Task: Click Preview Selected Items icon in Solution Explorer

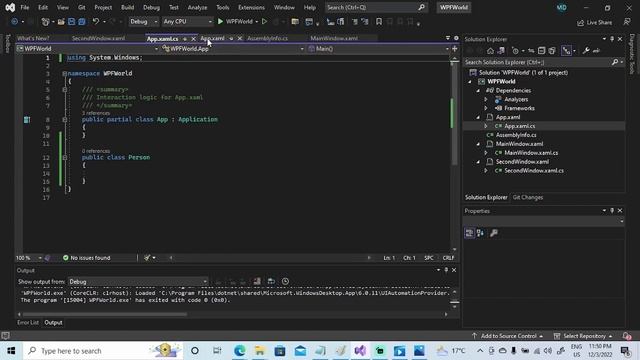Action: (596, 51)
